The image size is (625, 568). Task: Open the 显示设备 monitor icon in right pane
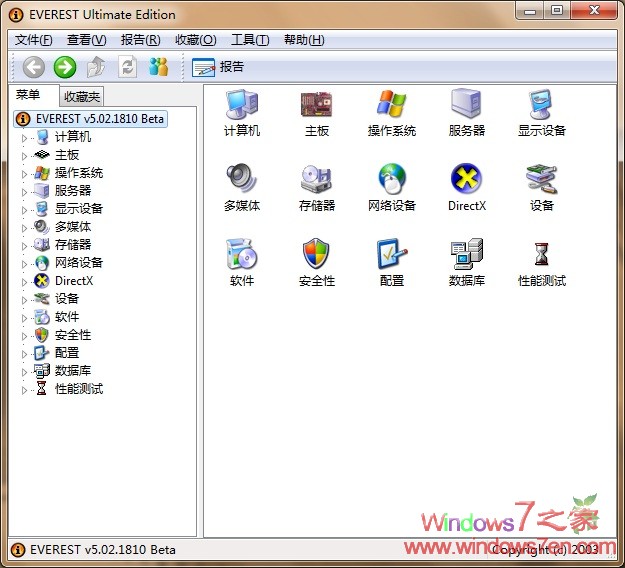[541, 104]
